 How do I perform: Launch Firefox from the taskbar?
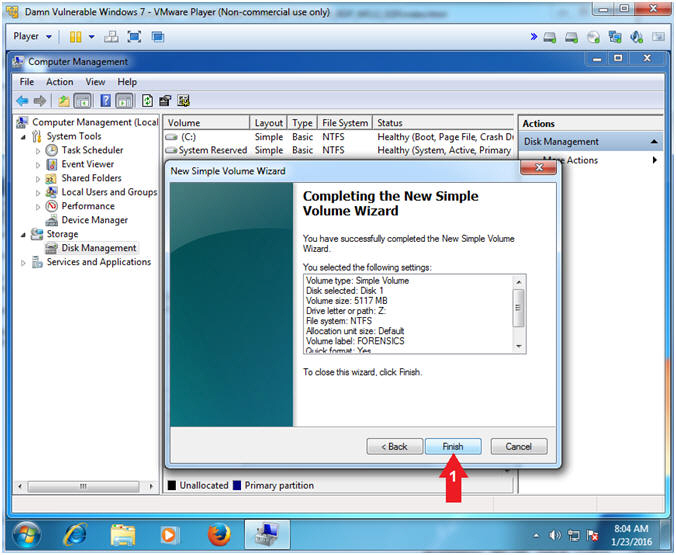click(219, 535)
